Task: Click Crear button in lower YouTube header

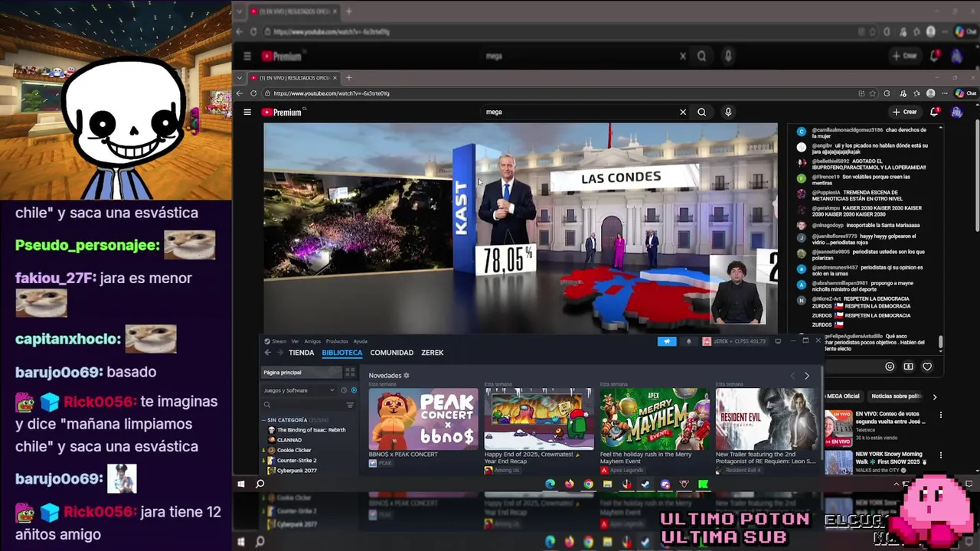Action: tap(905, 112)
